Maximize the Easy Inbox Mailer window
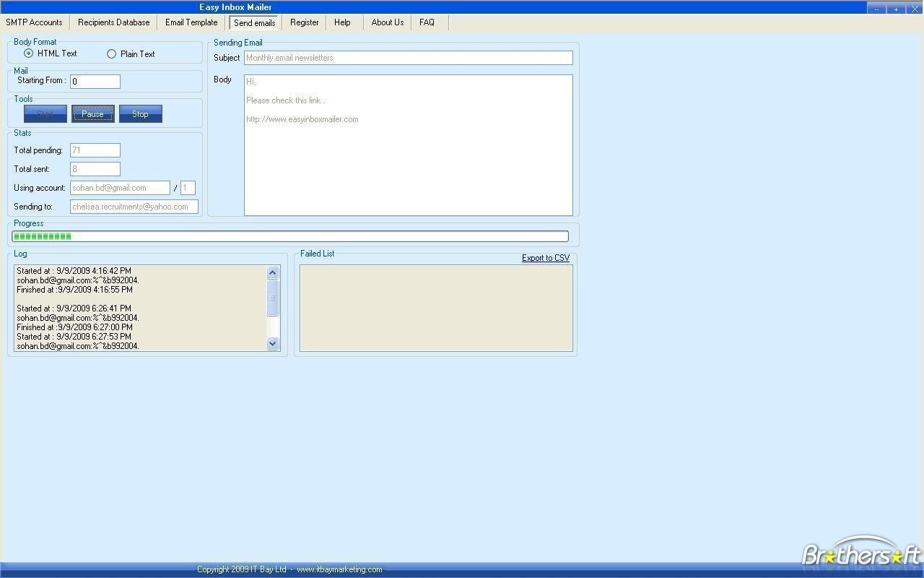The image size is (924, 578). [x=896, y=8]
